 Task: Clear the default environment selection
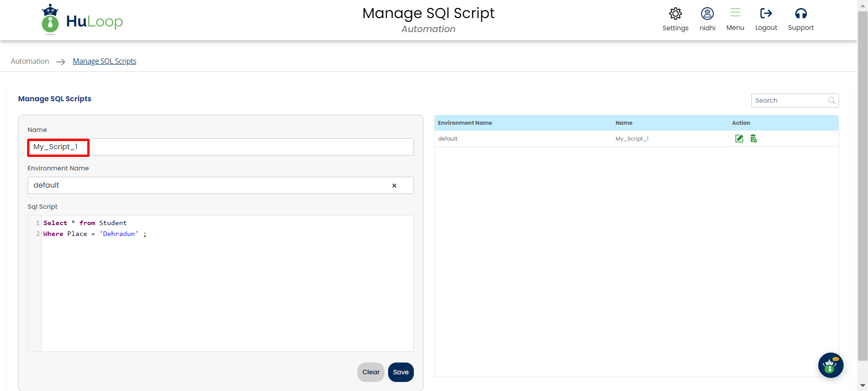(394, 186)
